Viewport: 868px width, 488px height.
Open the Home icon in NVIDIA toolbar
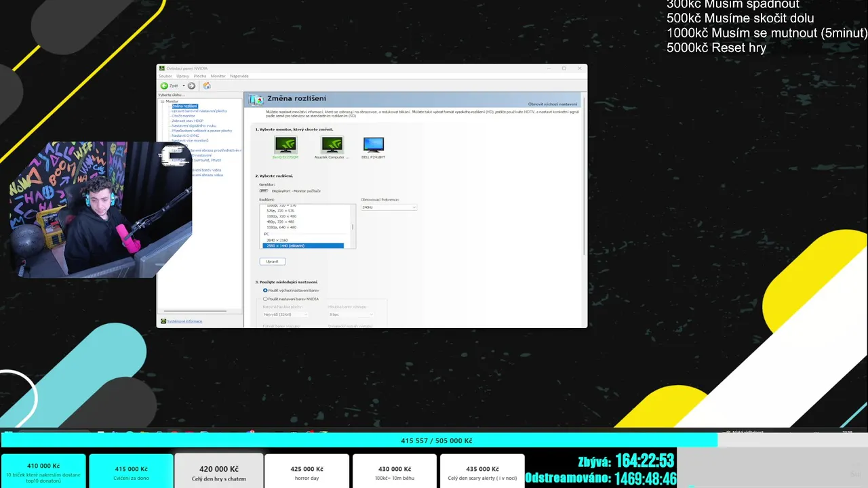(x=207, y=85)
